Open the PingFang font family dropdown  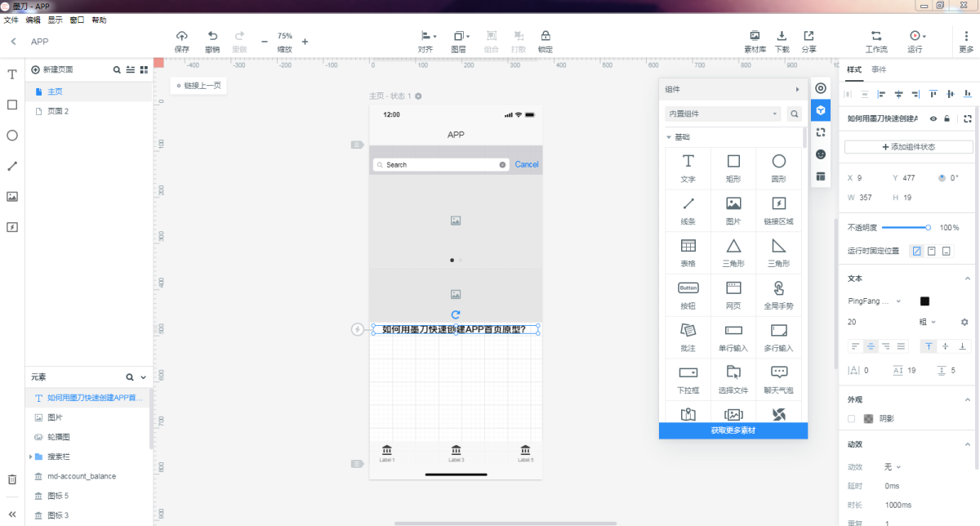click(x=874, y=301)
